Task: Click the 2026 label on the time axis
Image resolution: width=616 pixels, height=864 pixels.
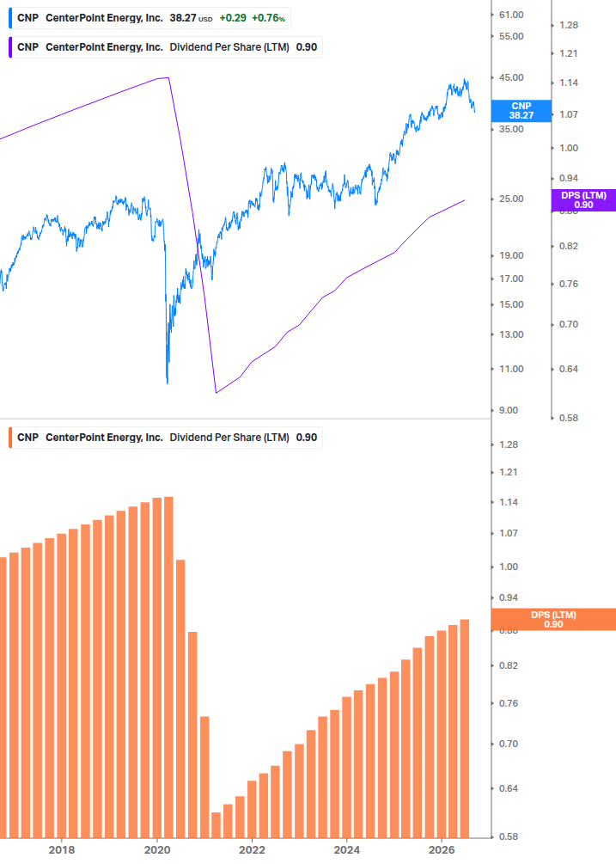Action: point(442,850)
